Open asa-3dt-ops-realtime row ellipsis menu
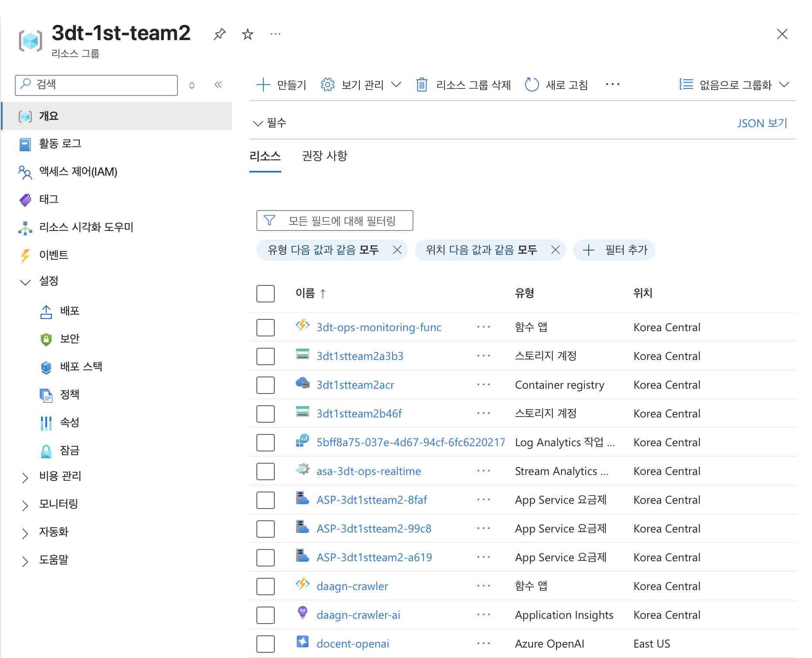 tap(484, 471)
